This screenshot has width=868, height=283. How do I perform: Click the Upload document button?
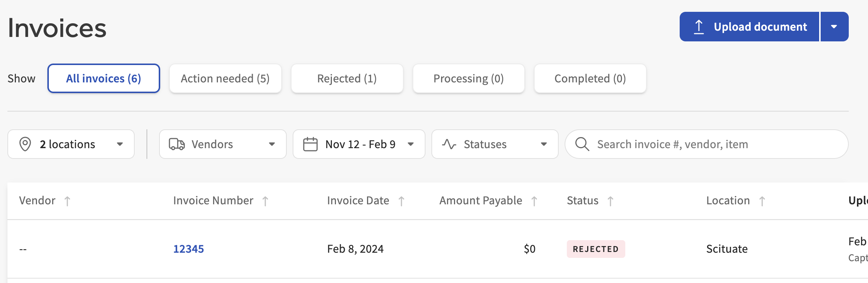(x=749, y=26)
